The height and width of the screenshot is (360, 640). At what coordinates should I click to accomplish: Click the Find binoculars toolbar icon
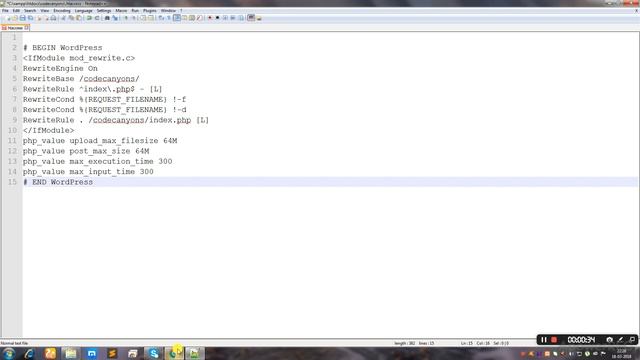tap(107, 18)
